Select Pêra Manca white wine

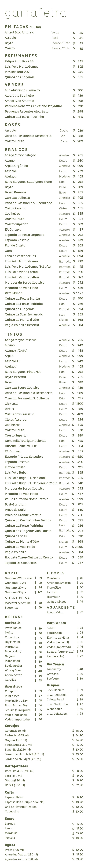(13, 293)
